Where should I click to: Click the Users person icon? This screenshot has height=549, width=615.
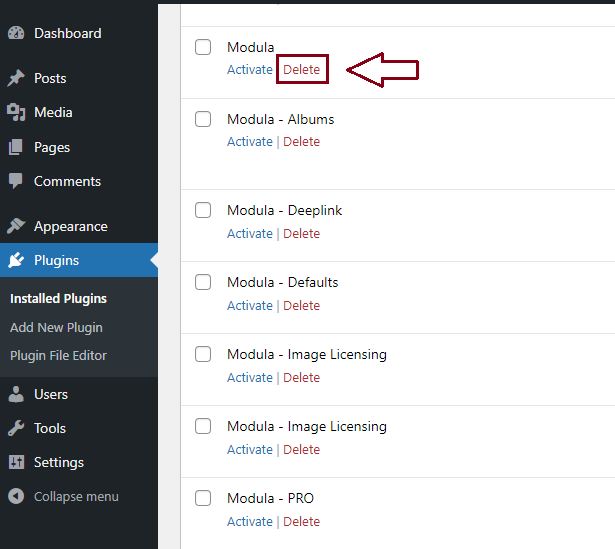click(16, 394)
